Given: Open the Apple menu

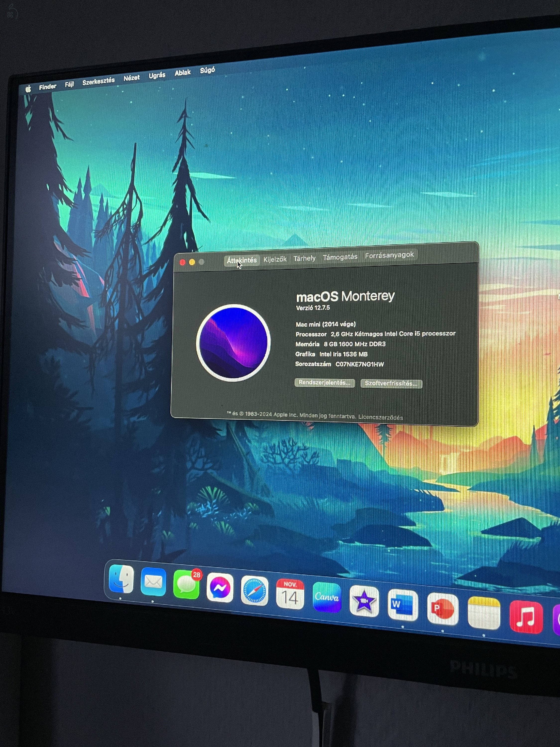Looking at the screenshot, I should click(28, 89).
